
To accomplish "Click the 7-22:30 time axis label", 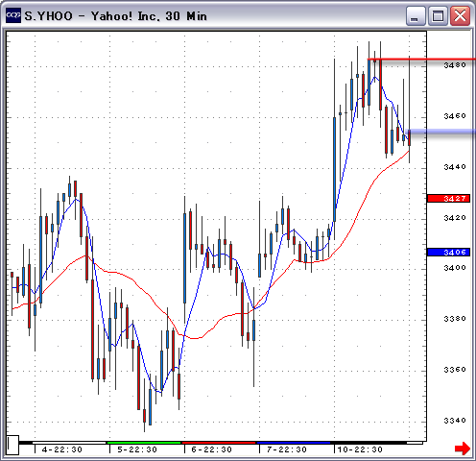I will [287, 449].
